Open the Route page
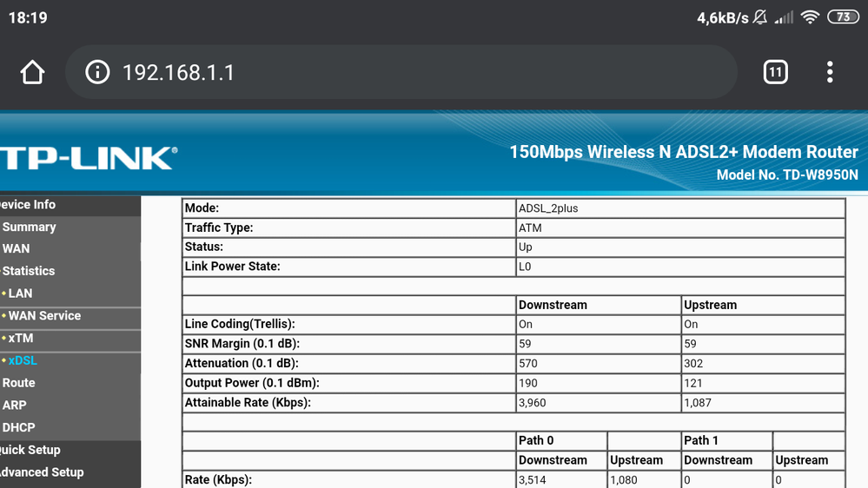Image resolution: width=868 pixels, height=488 pixels. [x=19, y=383]
